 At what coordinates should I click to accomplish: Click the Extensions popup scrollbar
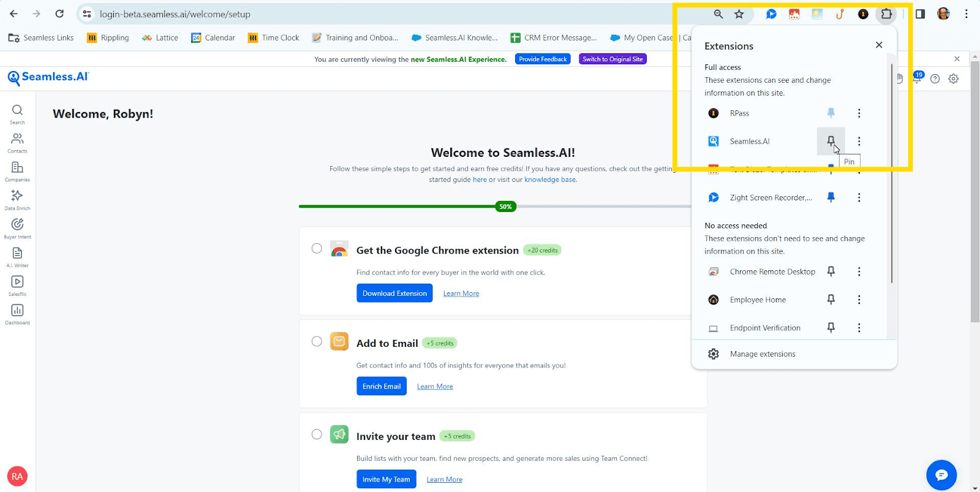[x=892, y=173]
